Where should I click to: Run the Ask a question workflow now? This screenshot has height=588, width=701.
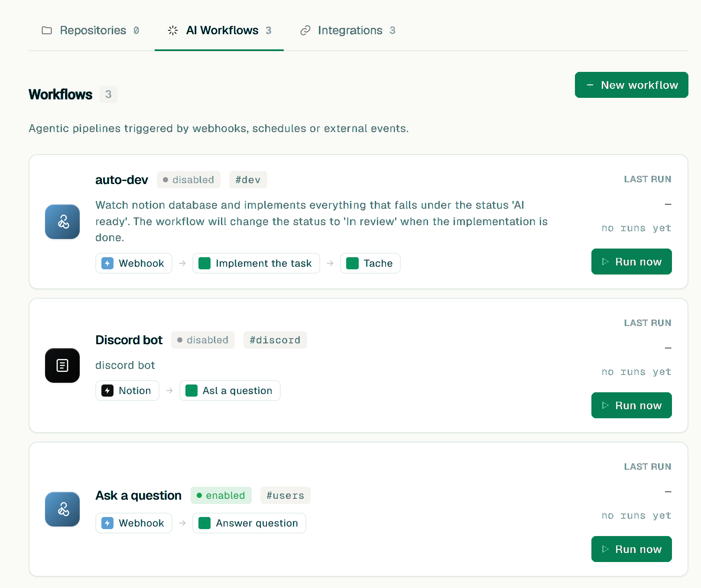pyautogui.click(x=631, y=549)
